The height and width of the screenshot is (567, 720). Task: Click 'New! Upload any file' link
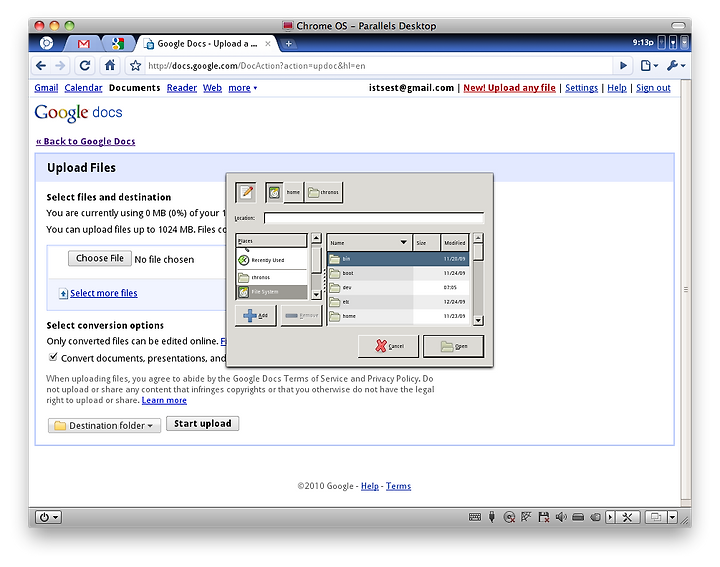(x=509, y=88)
